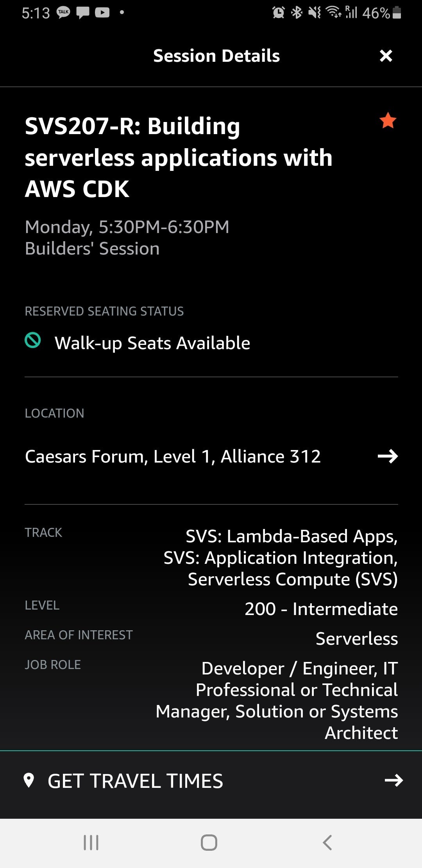
Task: Tap the Wi-Fi status icon
Action: pyautogui.click(x=333, y=13)
